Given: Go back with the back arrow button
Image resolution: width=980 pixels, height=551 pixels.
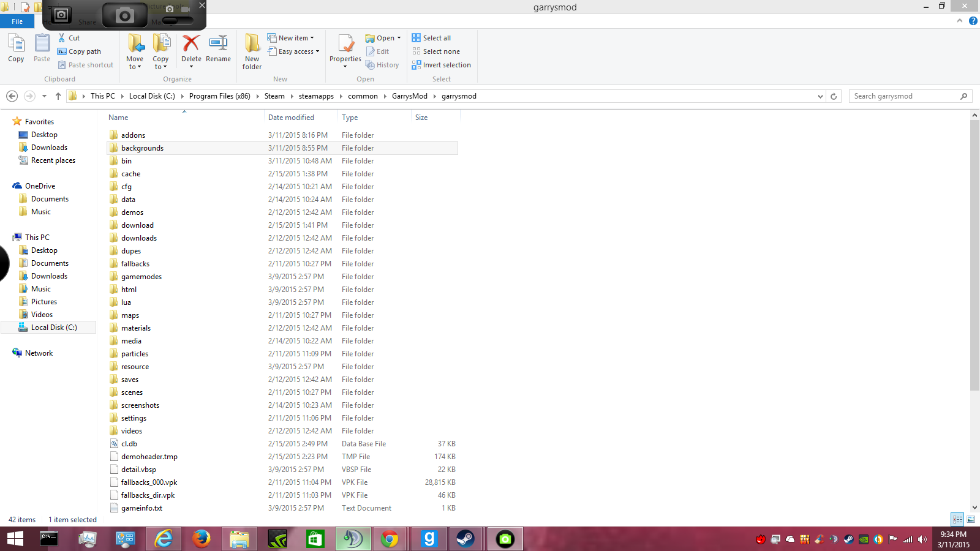Looking at the screenshot, I should [x=12, y=96].
